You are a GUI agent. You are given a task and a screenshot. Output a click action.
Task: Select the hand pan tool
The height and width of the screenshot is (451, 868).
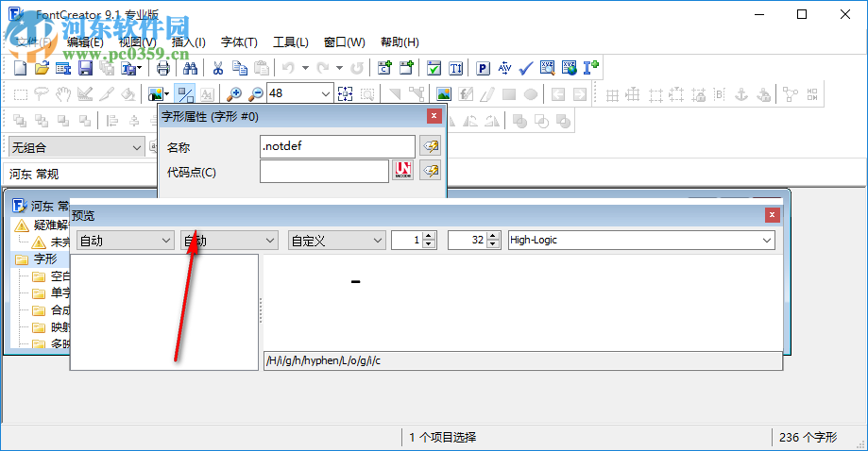(63, 94)
